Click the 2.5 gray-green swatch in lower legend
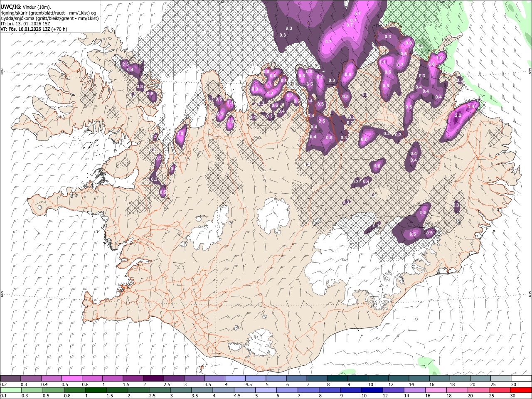This screenshot has width=532, height=399. [160, 390]
